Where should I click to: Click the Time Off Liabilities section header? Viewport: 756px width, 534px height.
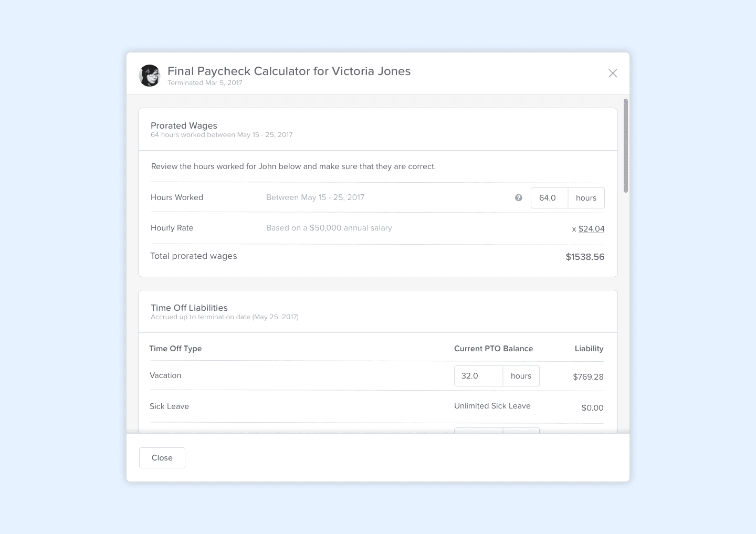(x=189, y=308)
